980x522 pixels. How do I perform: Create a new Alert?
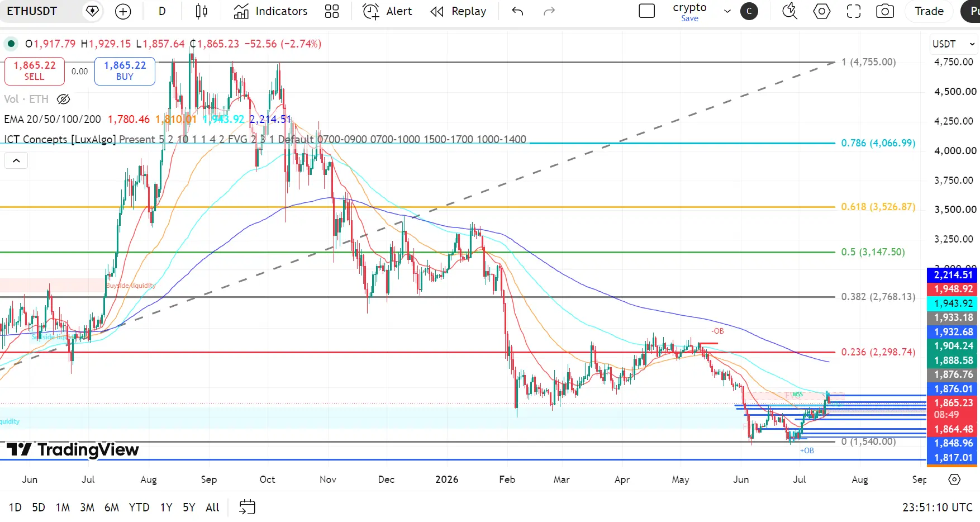(387, 11)
